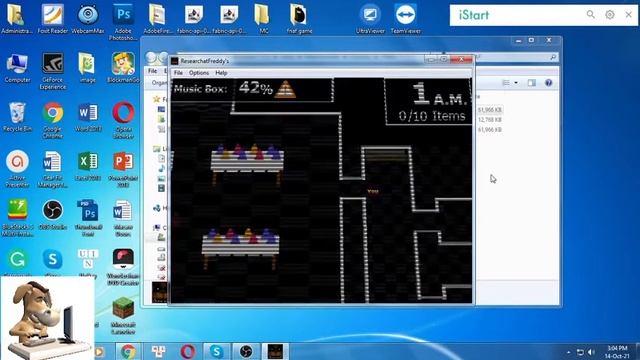Viewport: 640px width, 360px height.
Task: Open Foxit Reader desktop icon
Action: click(x=52, y=19)
